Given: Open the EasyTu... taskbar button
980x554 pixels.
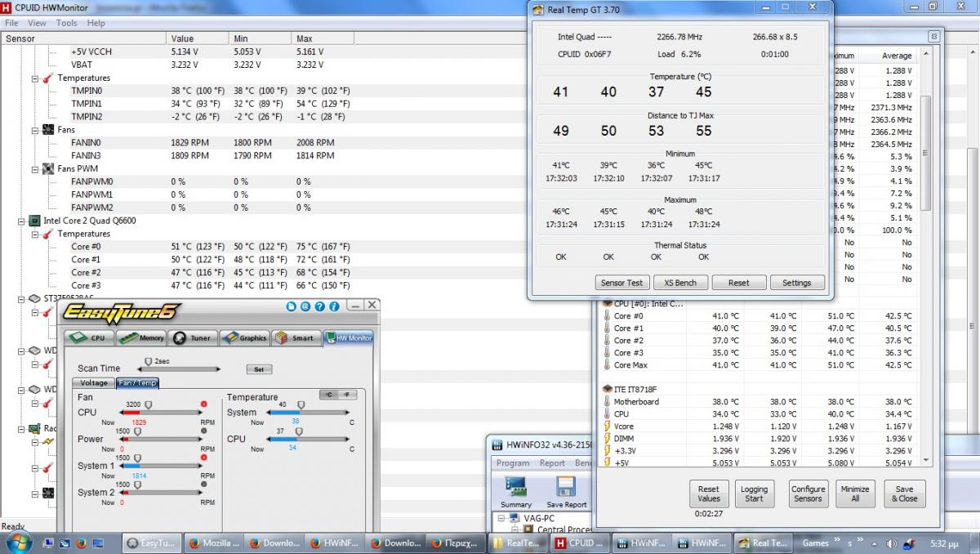Looking at the screenshot, I should pyautogui.click(x=152, y=543).
